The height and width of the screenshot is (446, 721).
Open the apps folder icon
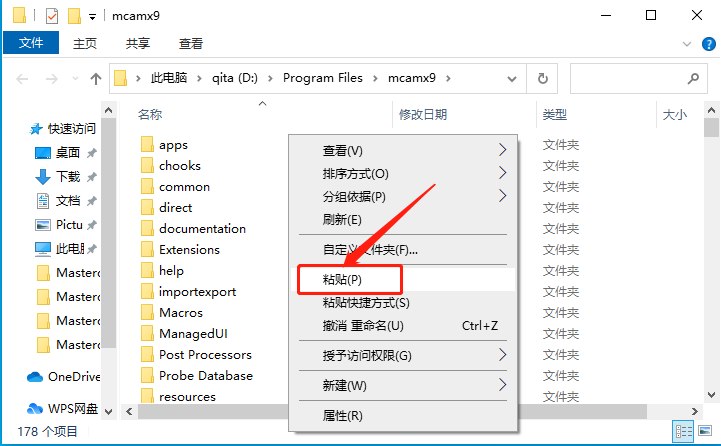(147, 144)
